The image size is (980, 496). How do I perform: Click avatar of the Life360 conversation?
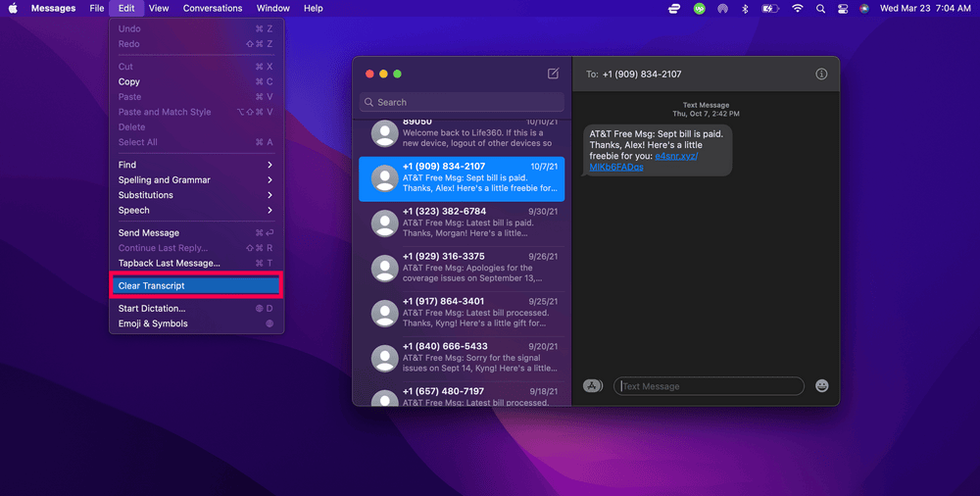tap(384, 134)
